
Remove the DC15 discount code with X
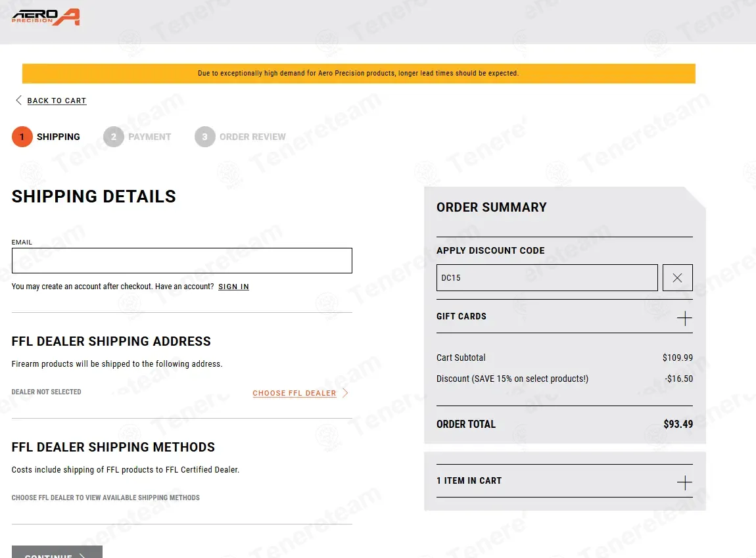[x=677, y=277]
